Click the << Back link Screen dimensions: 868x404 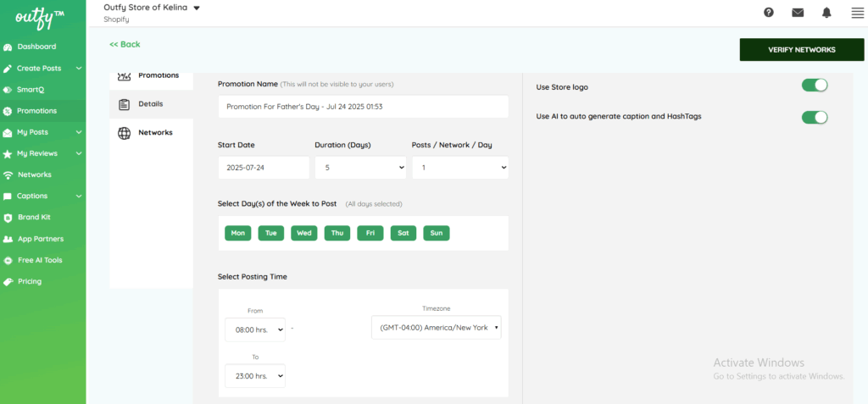(125, 44)
